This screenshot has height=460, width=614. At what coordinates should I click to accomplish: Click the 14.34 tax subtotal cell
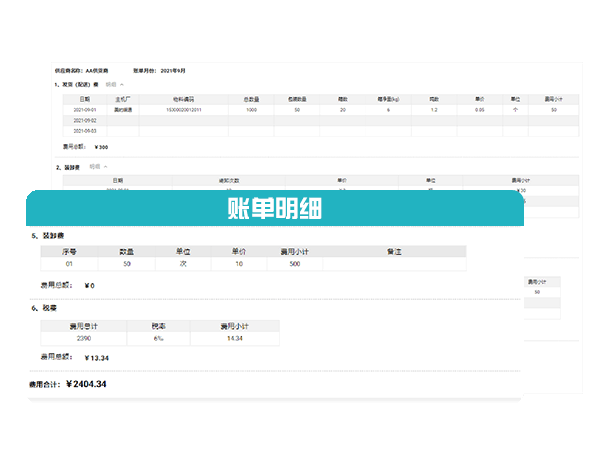234,338
